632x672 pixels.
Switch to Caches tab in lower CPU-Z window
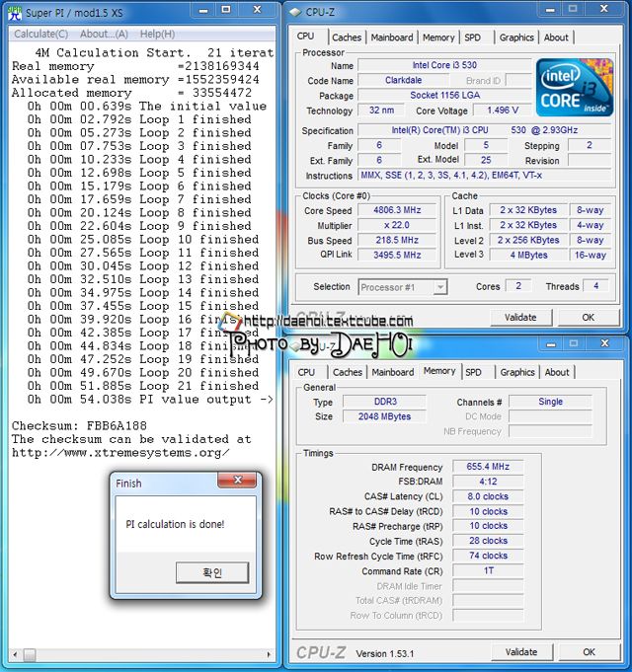[348, 372]
